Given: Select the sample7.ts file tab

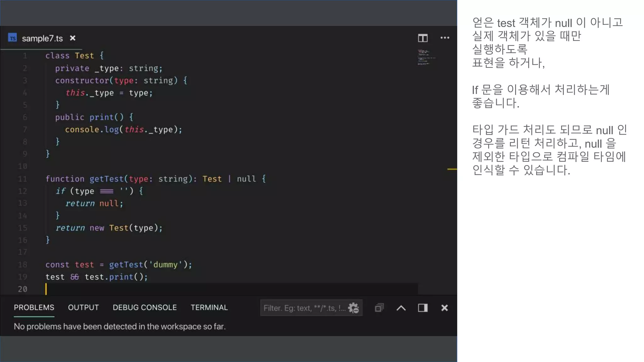Looking at the screenshot, I should coord(42,38).
